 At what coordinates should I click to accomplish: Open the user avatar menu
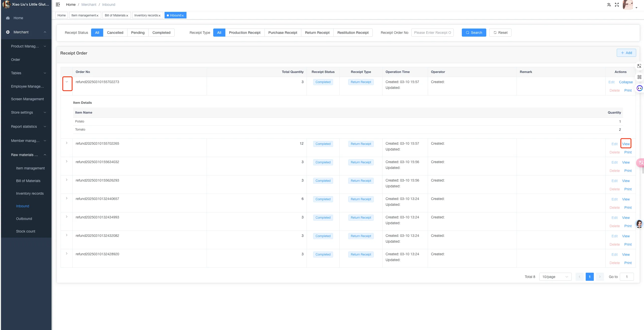628,5
